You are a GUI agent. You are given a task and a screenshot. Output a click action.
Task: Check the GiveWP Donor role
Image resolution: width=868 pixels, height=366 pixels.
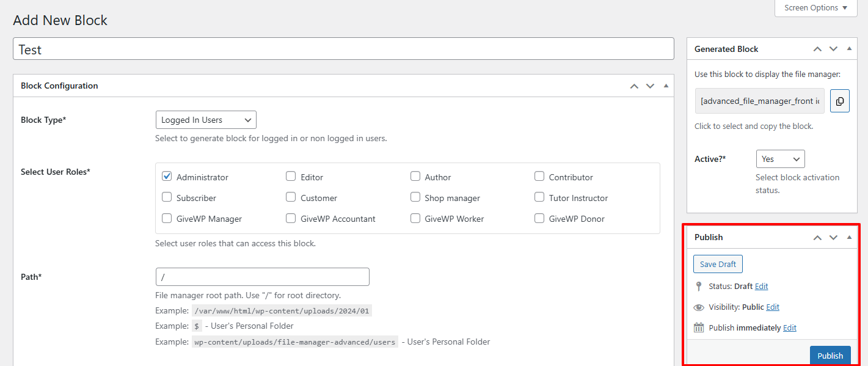tap(539, 218)
